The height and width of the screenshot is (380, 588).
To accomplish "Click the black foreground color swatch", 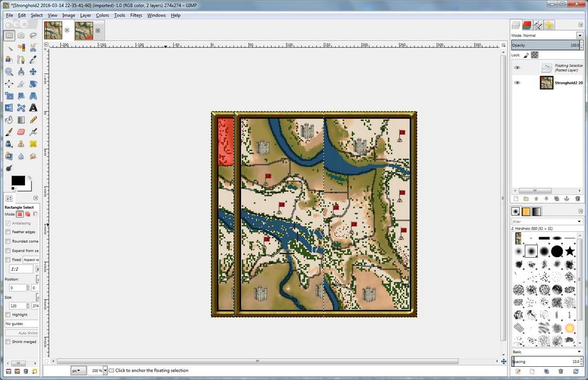I will 18,181.
